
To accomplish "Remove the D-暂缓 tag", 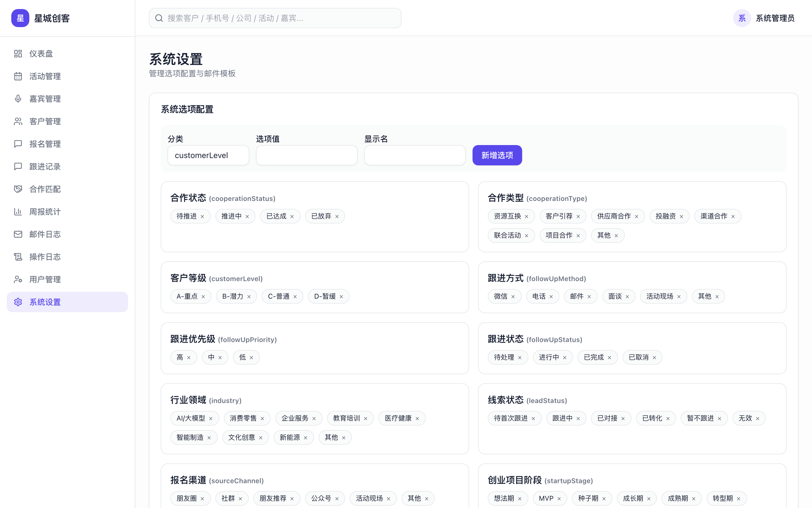I will click(x=341, y=297).
